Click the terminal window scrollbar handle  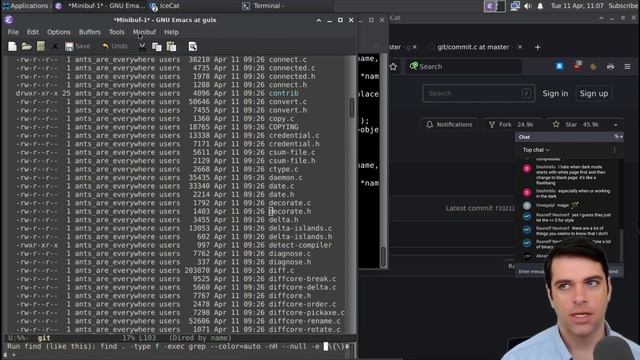coord(383,257)
